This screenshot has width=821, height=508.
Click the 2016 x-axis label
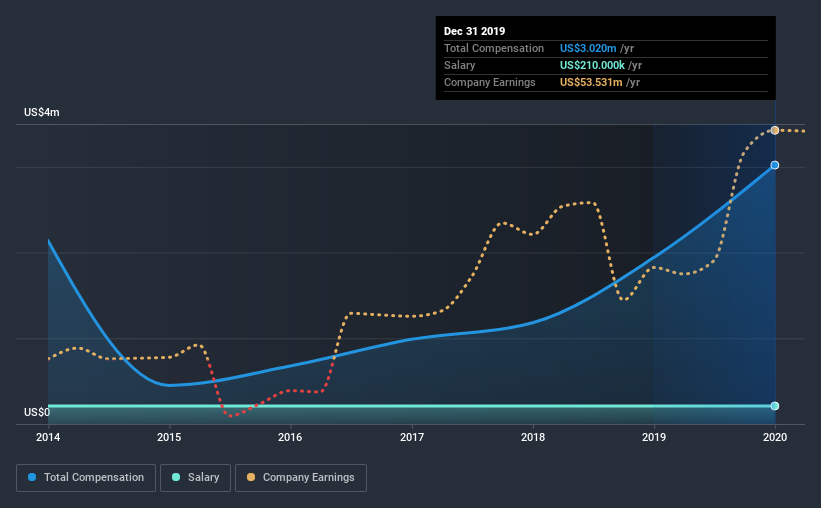290,437
